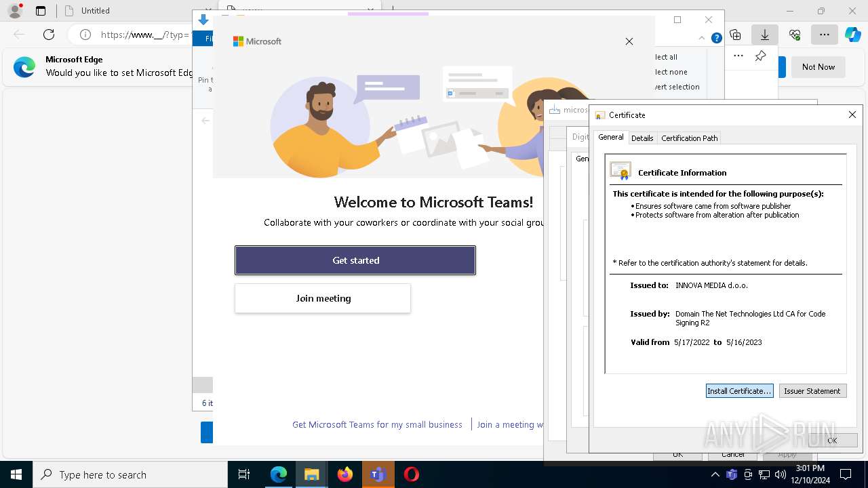
Task: Click Select none in File Explorer ribbon
Action: point(671,72)
